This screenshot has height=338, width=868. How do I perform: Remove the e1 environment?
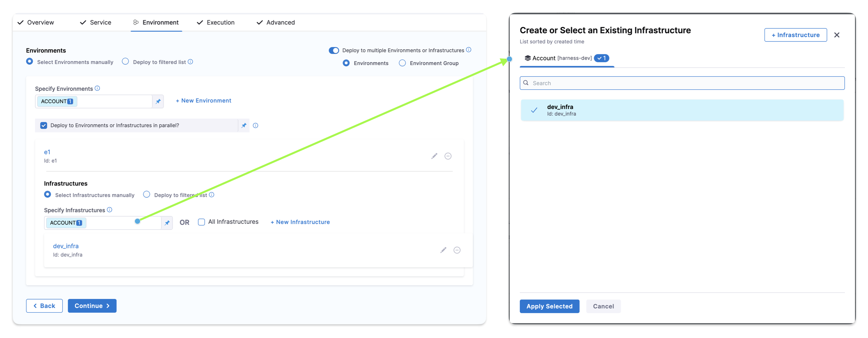[x=448, y=156]
